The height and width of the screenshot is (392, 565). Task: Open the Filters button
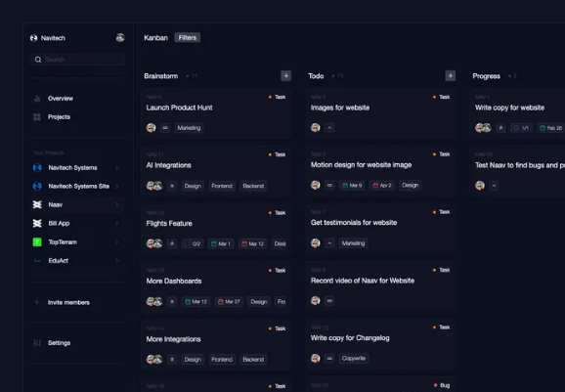tap(188, 37)
